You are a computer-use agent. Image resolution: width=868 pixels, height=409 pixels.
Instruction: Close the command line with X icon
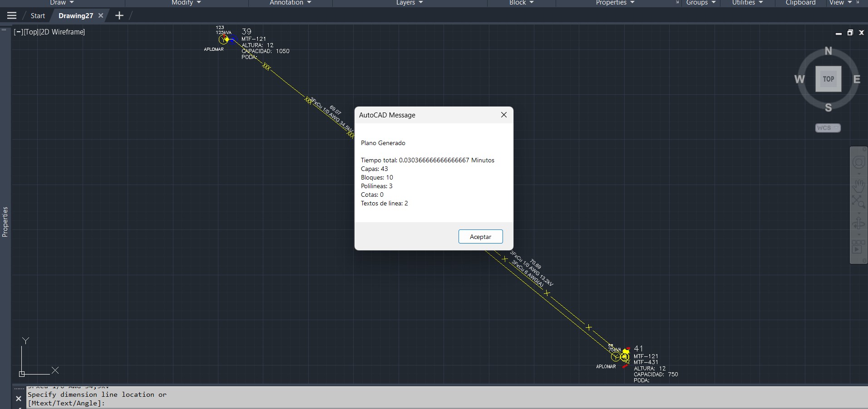pyautogui.click(x=19, y=399)
